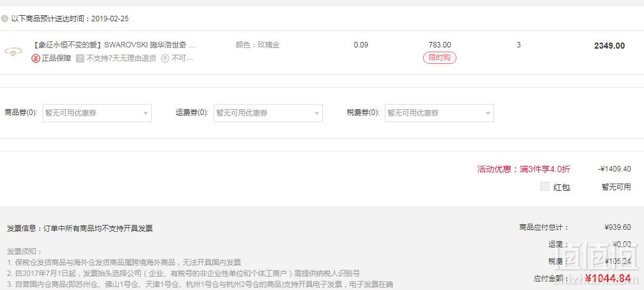Click the item subtotal 2349.00
Viewport: 644px width, 290px height.
point(609,46)
